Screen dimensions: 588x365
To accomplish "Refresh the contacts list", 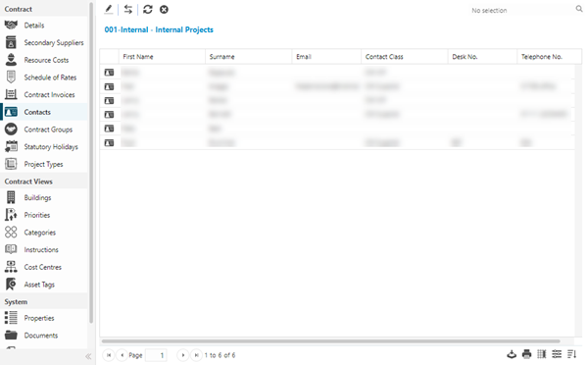I will tap(148, 10).
